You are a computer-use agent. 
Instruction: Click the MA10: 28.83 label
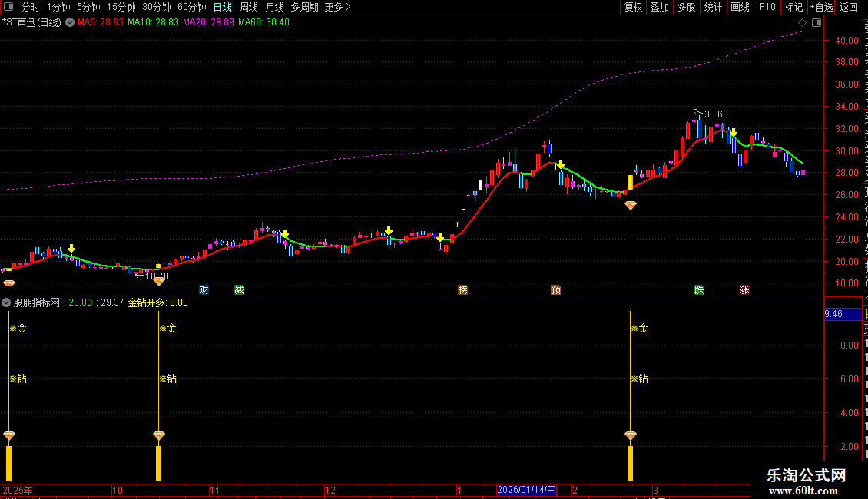(x=154, y=22)
